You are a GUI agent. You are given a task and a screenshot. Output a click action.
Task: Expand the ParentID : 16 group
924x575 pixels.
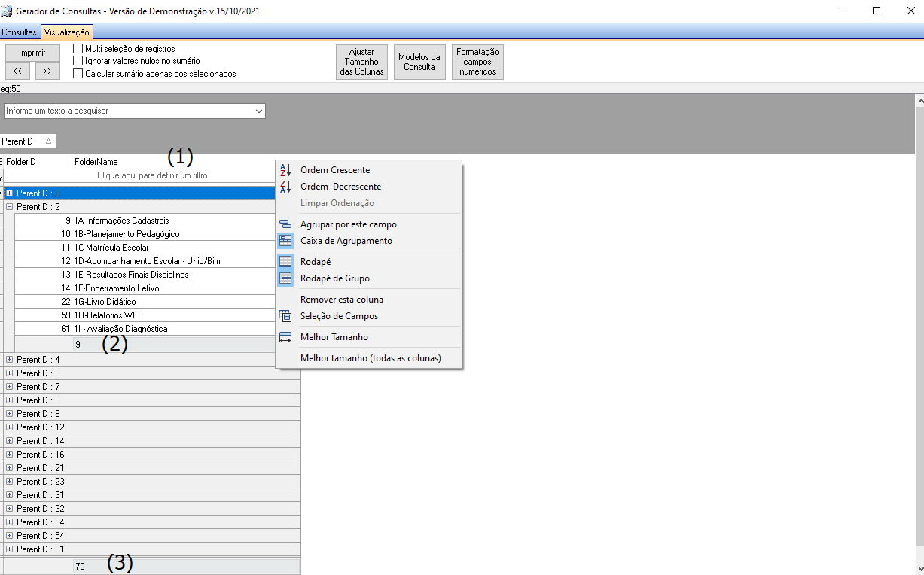point(10,455)
